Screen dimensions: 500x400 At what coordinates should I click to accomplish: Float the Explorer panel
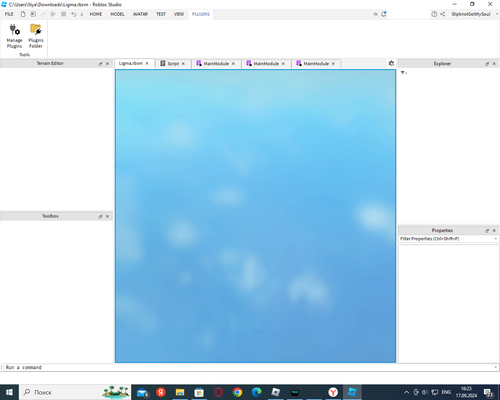pos(487,63)
